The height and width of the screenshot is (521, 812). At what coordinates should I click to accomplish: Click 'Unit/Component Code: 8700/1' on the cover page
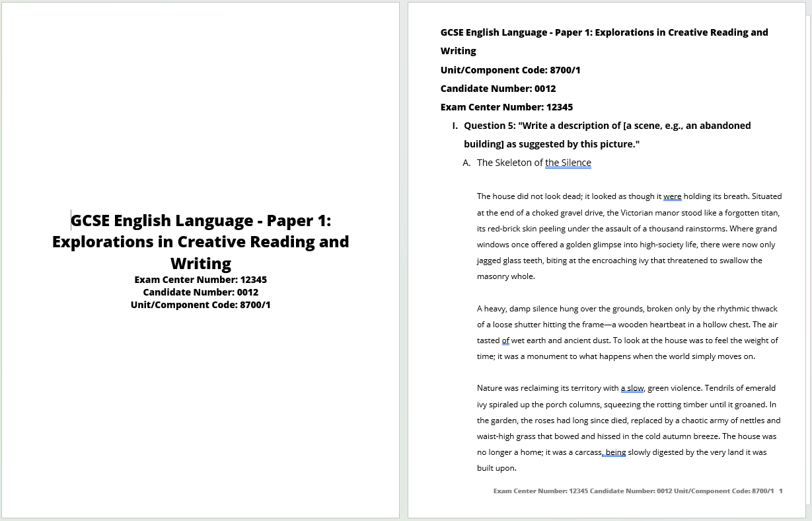click(x=201, y=305)
